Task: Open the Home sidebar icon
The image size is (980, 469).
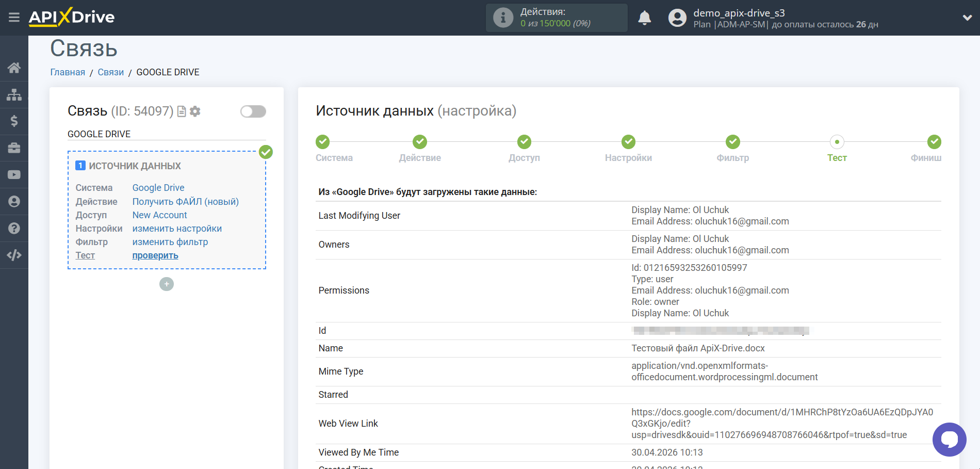Action: pos(14,68)
